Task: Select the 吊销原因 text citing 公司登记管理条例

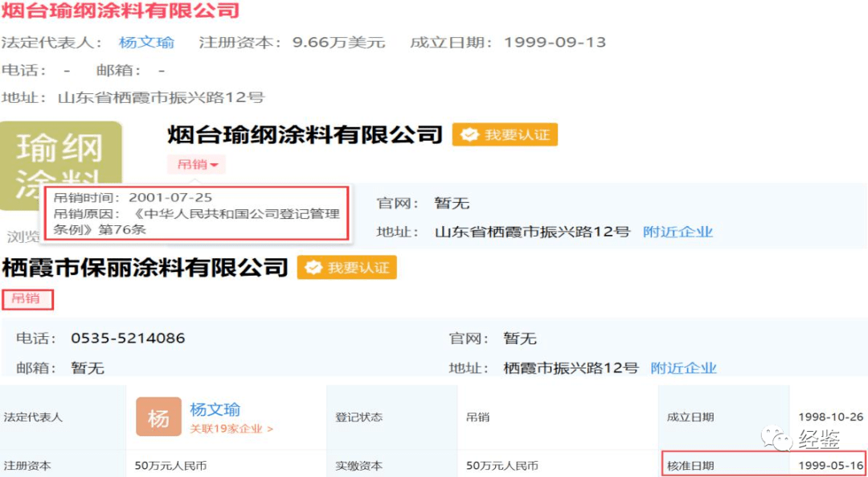Action: tap(197, 221)
